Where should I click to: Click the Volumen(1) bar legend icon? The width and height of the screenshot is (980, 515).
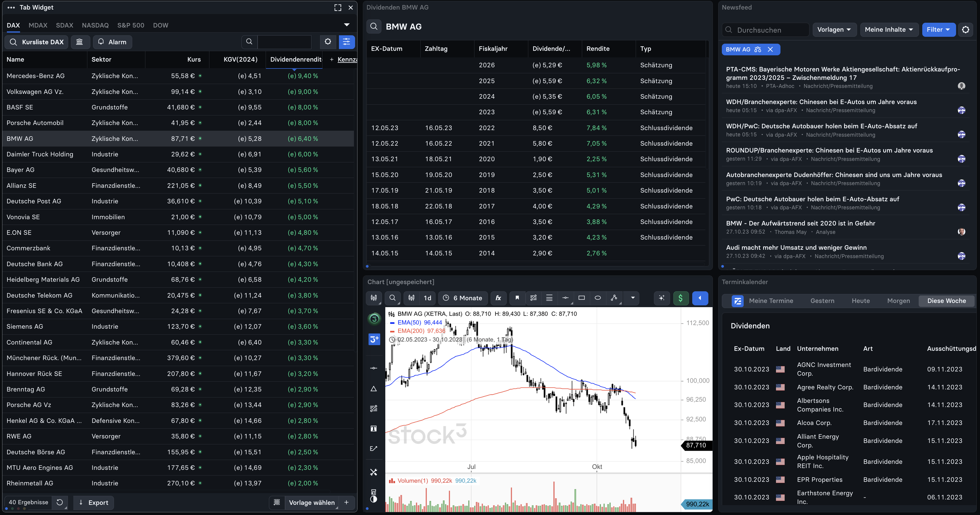[392, 481]
